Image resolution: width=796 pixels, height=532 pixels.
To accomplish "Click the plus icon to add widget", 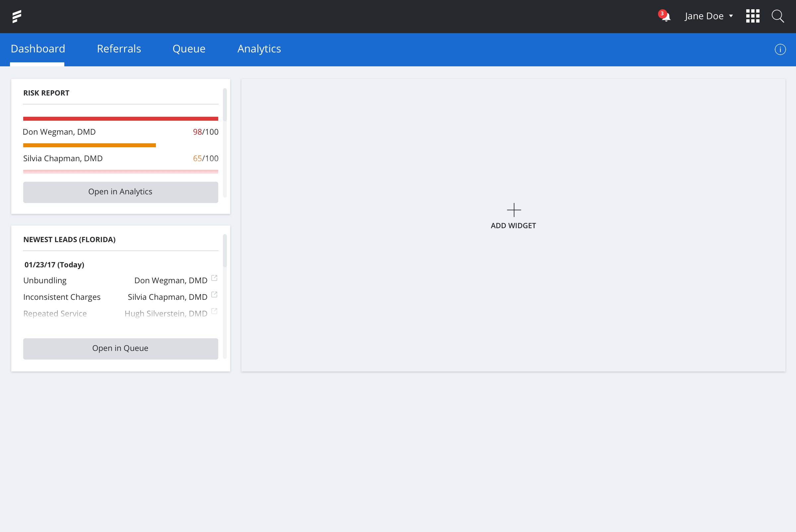I will [514, 210].
